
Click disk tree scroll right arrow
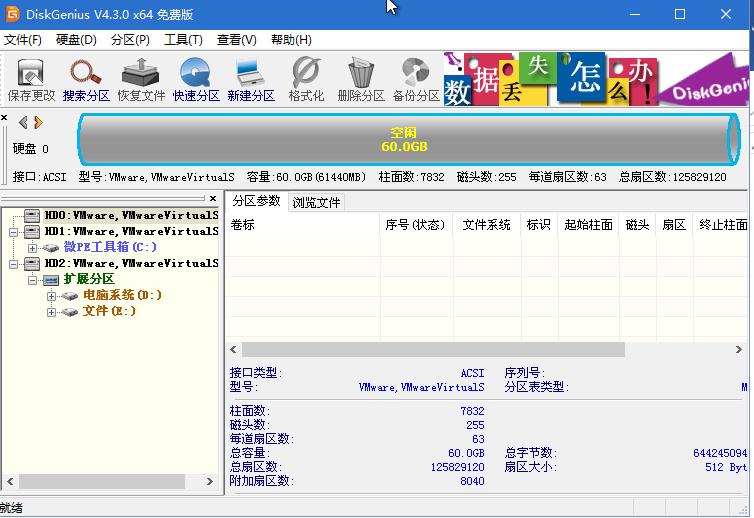(x=210, y=481)
